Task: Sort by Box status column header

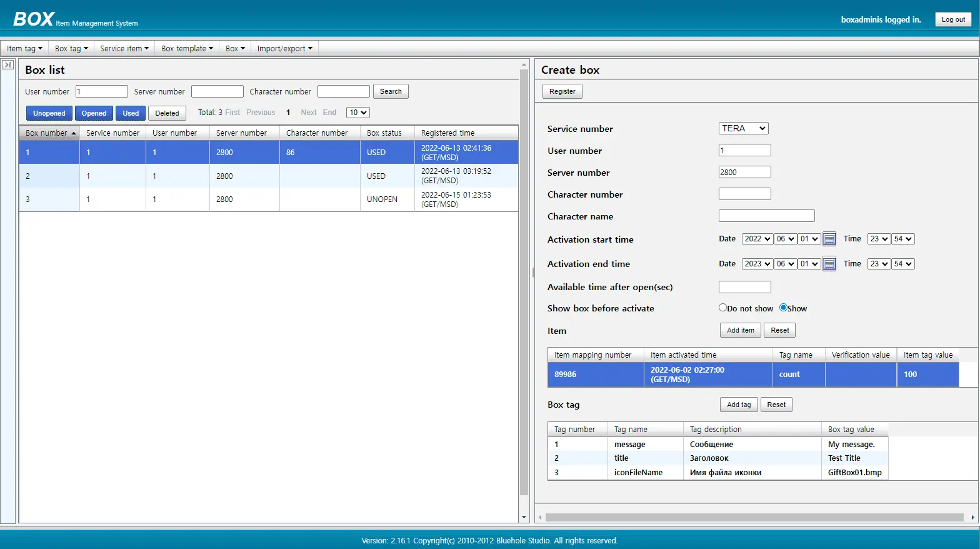Action: [x=387, y=133]
